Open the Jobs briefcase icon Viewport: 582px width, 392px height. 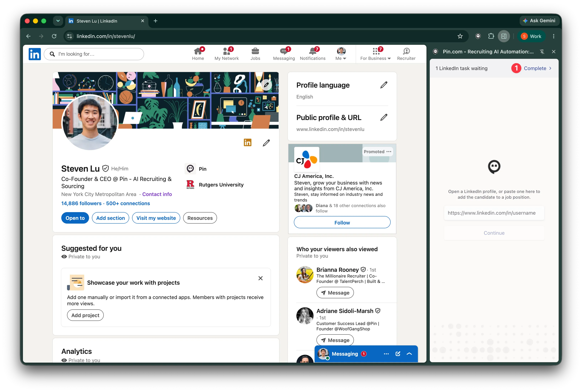pyautogui.click(x=255, y=54)
